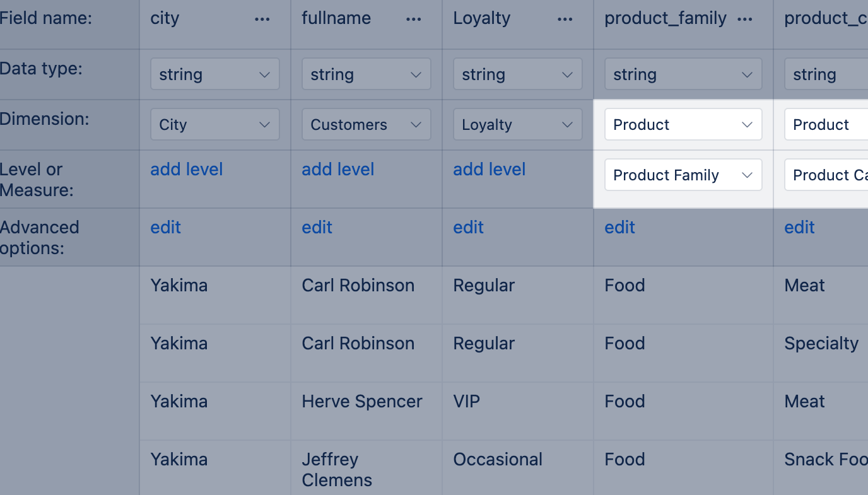Viewport: 868px width, 495px height.
Task: Edit advanced options for product_family
Action: point(620,228)
